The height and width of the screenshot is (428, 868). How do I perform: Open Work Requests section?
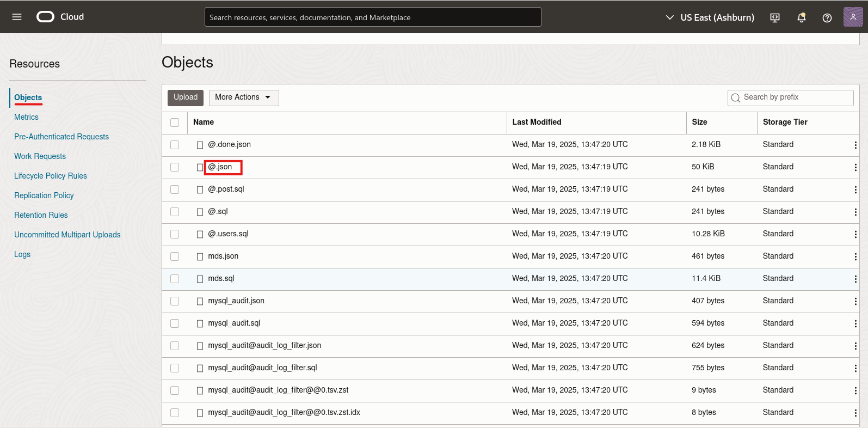click(40, 156)
